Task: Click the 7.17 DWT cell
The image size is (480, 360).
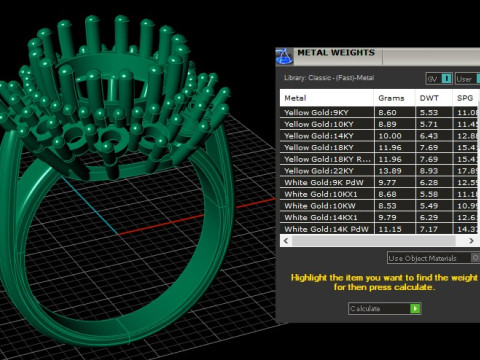Action: tap(434, 229)
